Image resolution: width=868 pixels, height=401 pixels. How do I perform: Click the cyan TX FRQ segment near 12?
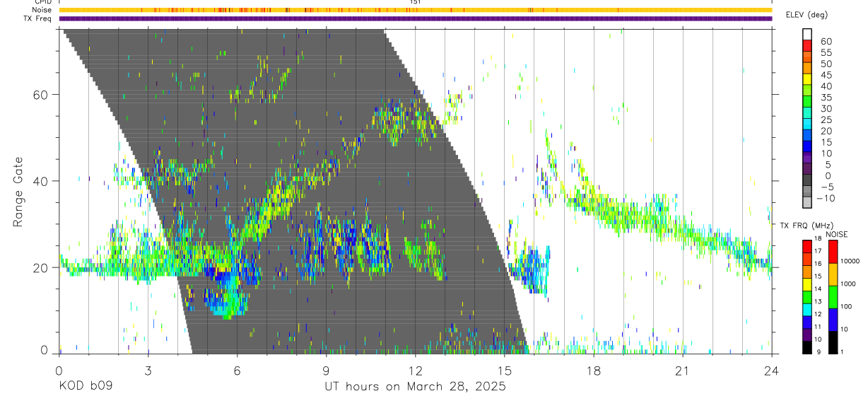[x=807, y=308]
